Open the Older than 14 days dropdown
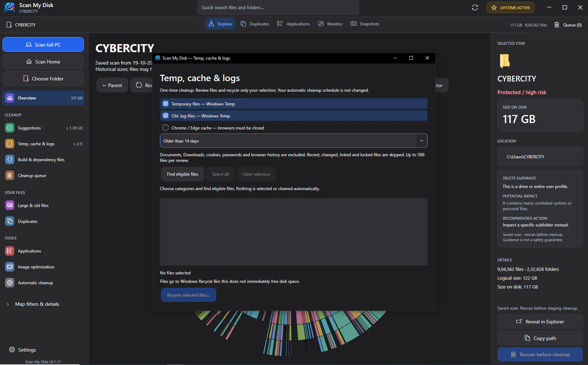This screenshot has height=365, width=588. pos(294,141)
